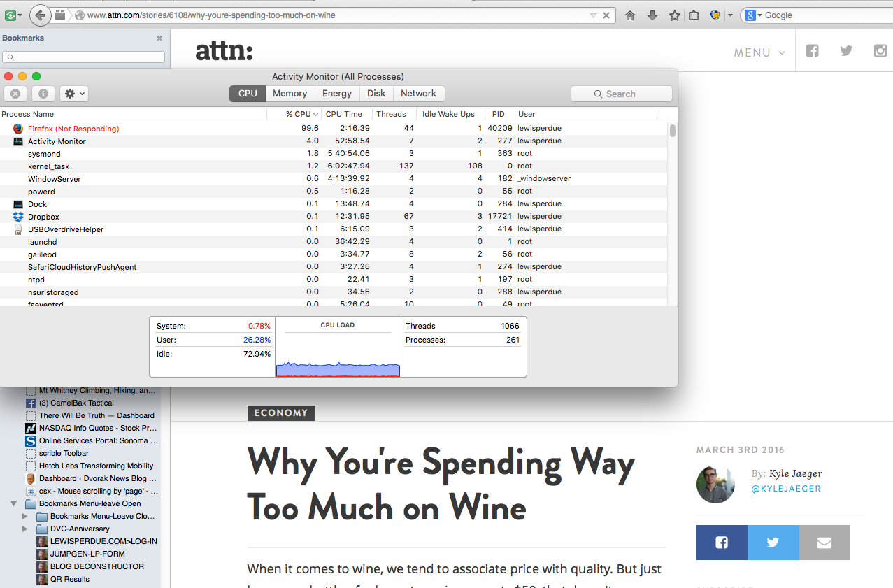The height and width of the screenshot is (588, 893).
Task: Share the article on Facebook
Action: coord(722,543)
